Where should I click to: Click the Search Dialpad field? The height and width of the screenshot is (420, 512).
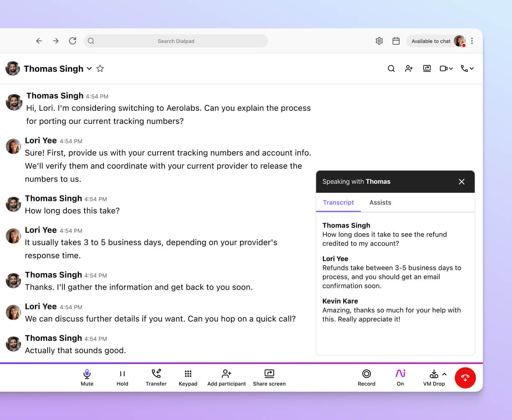[x=176, y=41]
